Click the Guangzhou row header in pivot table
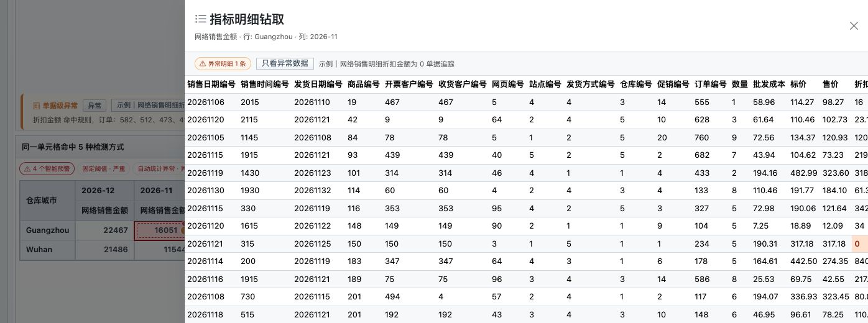Screen dimensions: 868x323 [47, 230]
